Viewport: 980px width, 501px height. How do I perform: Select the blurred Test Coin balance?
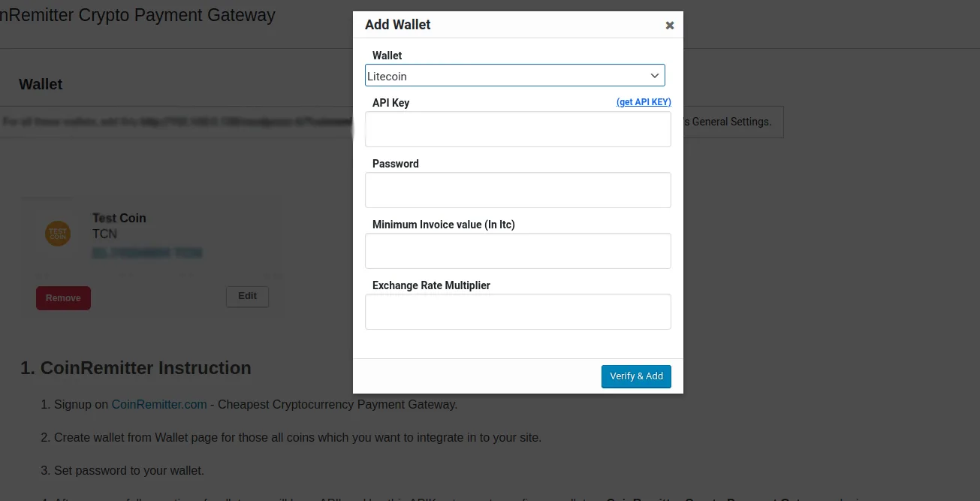[147, 253]
